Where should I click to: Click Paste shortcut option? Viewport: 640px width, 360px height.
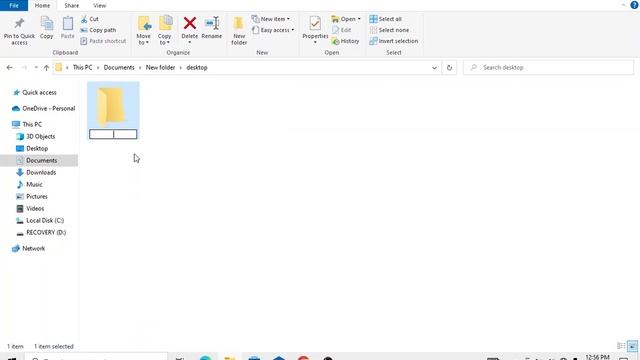(x=103, y=41)
